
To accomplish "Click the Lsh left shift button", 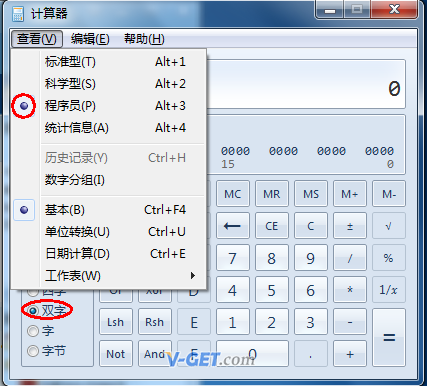I will coord(116,322).
